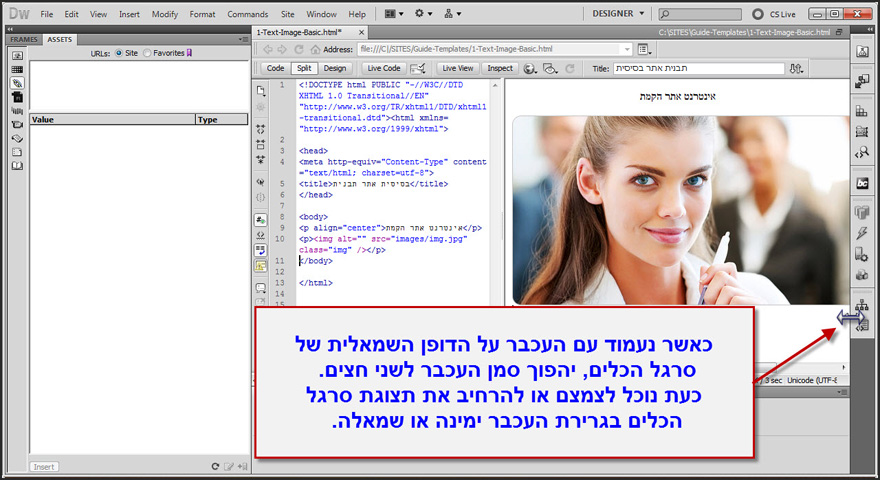The width and height of the screenshot is (880, 480).
Task: Click the CS Live button
Action: click(x=774, y=14)
